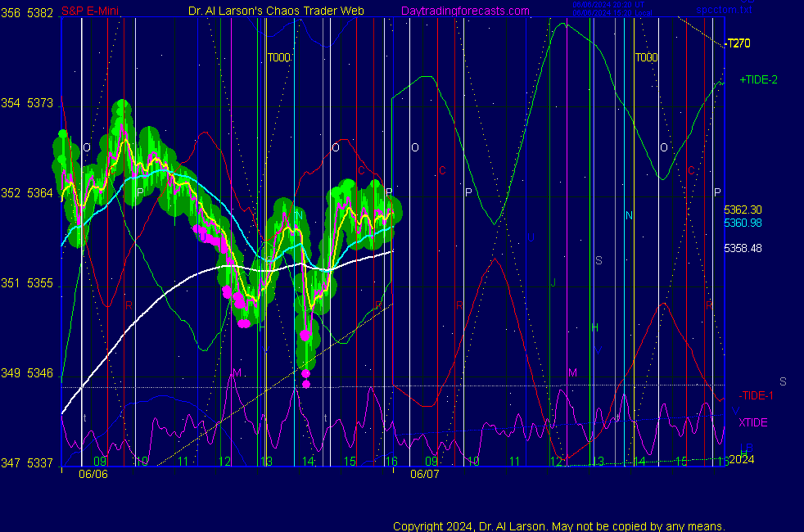Select the "Dr. Al Larson's Chaos Trader Web" heading
Screen dimensions: 804x532
click(x=276, y=11)
